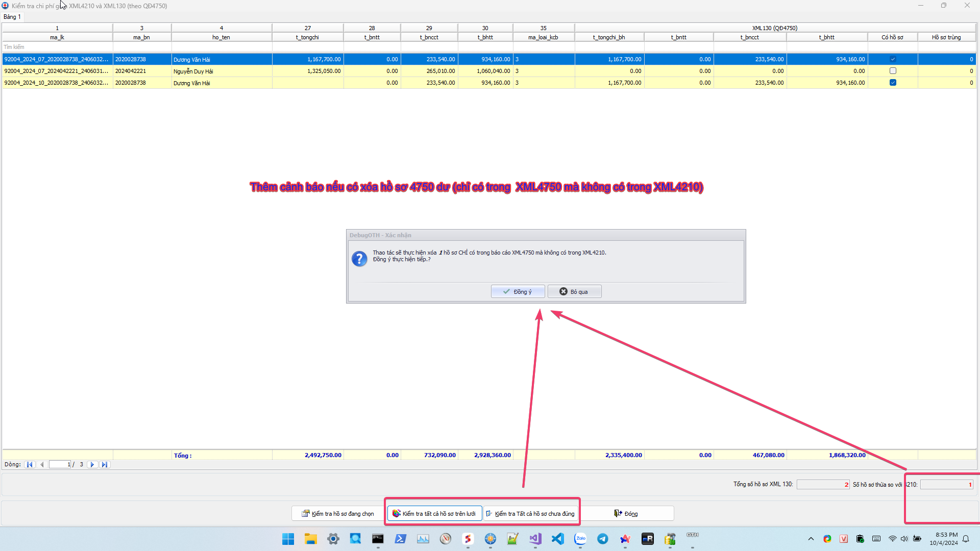Jump to last record in navigator

tap(105, 464)
